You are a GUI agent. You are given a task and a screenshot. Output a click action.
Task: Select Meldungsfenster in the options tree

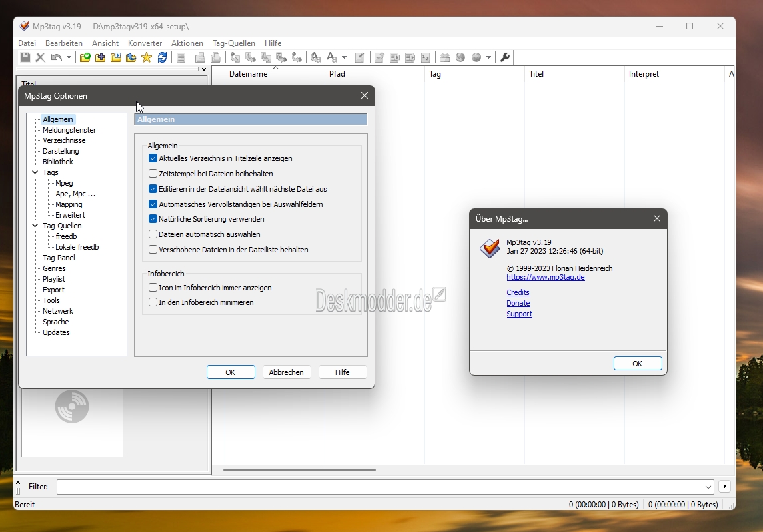pyautogui.click(x=69, y=130)
